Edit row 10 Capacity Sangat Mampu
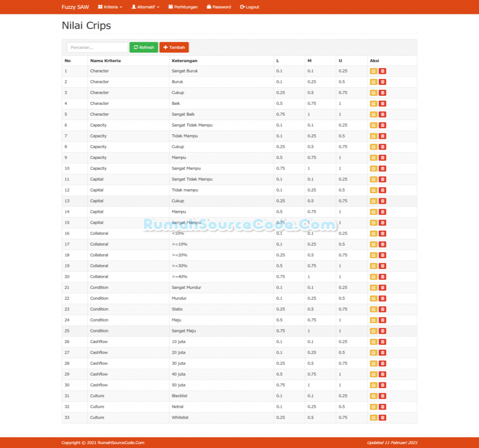The height and width of the screenshot is (448, 479). coord(373,168)
